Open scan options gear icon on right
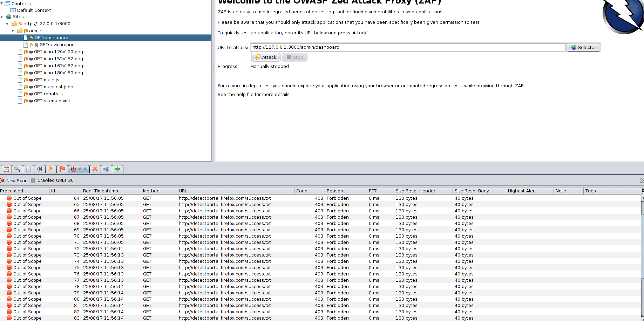The width and height of the screenshot is (644, 321). point(641,180)
